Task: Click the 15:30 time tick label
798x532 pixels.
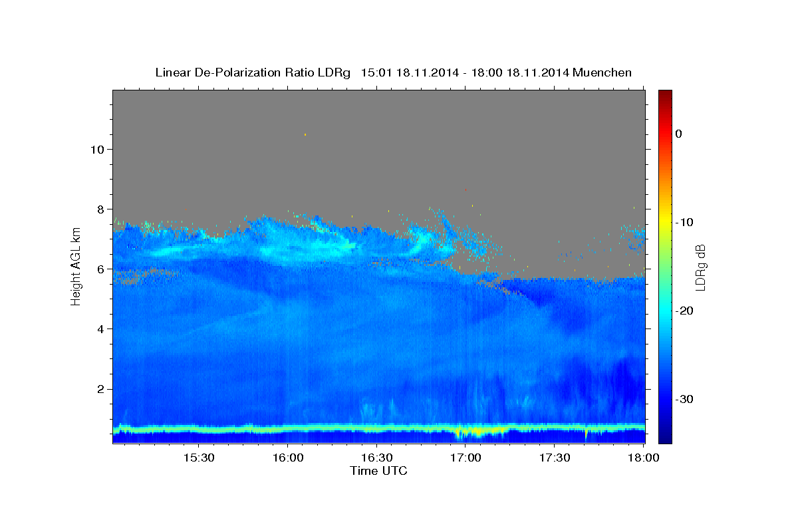Action: click(198, 458)
